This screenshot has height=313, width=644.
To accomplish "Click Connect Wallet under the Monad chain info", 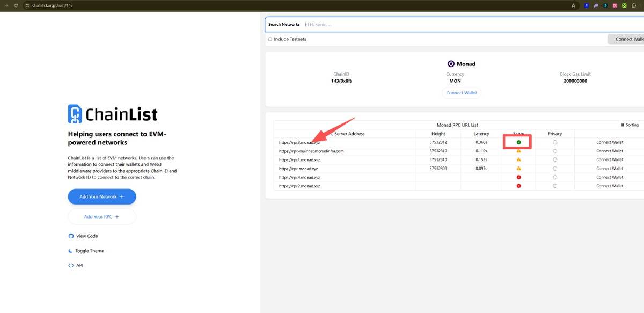I will 462,93.
